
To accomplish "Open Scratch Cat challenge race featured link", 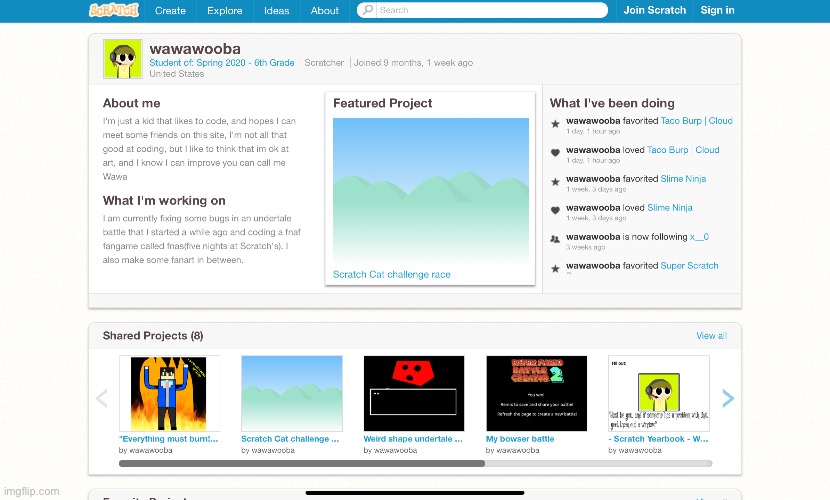I will pyautogui.click(x=391, y=274).
